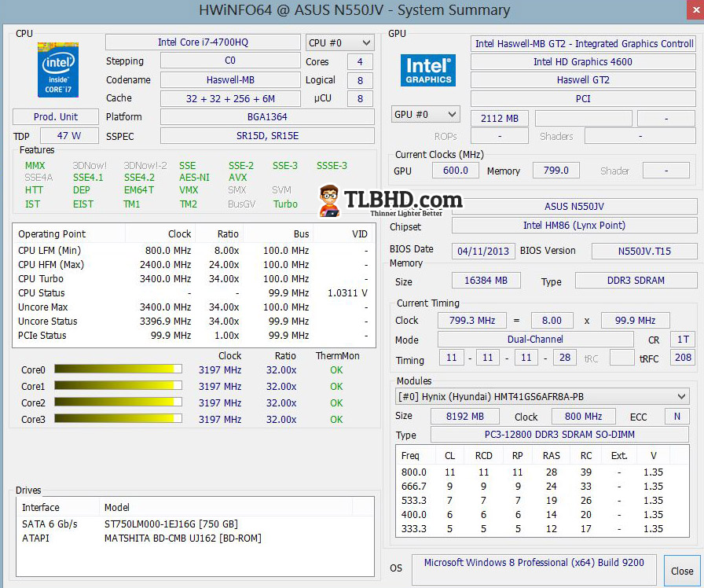Viewport: 704px width, 588px height.
Task: Click the module type PC3-12800 DDR3 SDRAM SO-DIMM
Action: pos(559,435)
